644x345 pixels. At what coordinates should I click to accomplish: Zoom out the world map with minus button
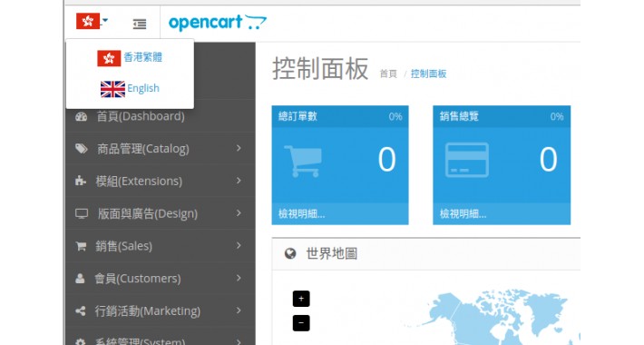coord(301,323)
